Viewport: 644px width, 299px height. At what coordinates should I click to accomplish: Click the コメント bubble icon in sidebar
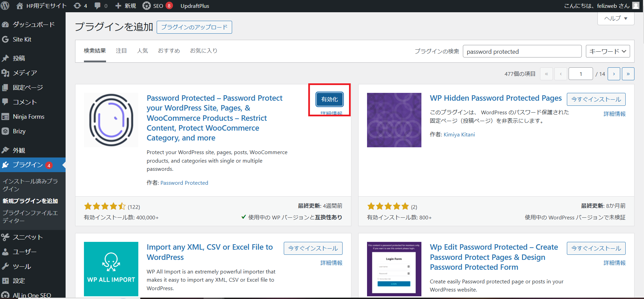click(x=5, y=102)
